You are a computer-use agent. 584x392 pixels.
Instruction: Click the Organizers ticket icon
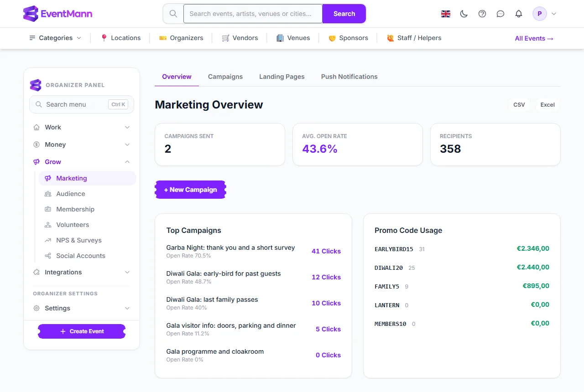[x=163, y=38]
